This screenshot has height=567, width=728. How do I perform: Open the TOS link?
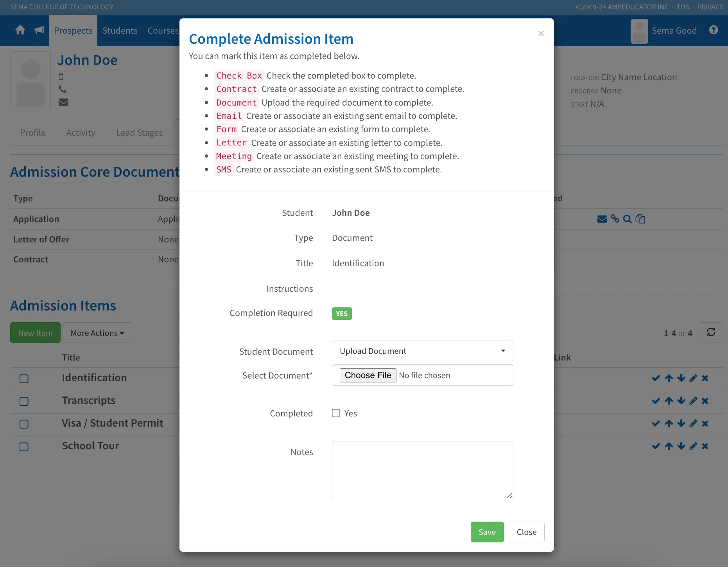683,7
